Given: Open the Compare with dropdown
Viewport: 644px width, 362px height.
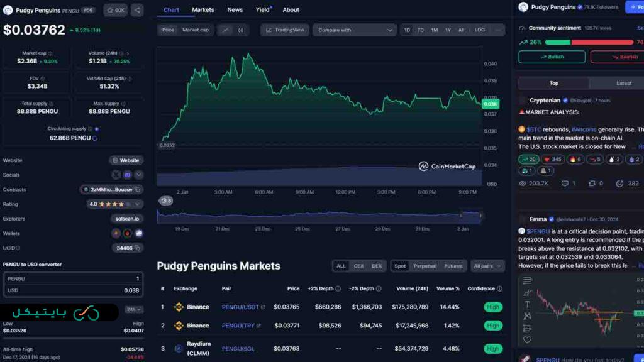Looking at the screenshot, I should [x=355, y=30].
